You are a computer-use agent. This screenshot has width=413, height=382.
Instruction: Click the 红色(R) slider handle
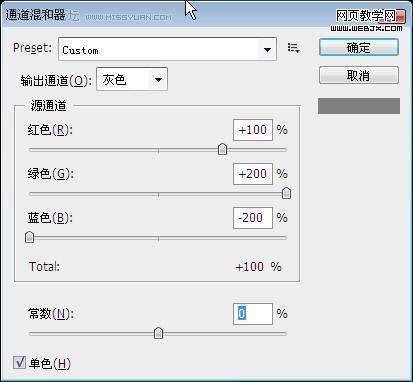[222, 149]
